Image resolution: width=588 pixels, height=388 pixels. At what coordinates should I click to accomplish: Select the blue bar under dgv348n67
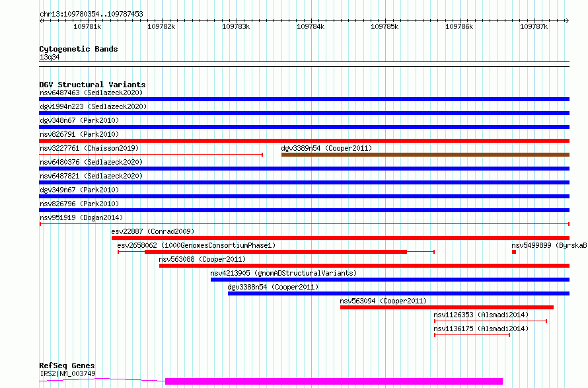304,127
